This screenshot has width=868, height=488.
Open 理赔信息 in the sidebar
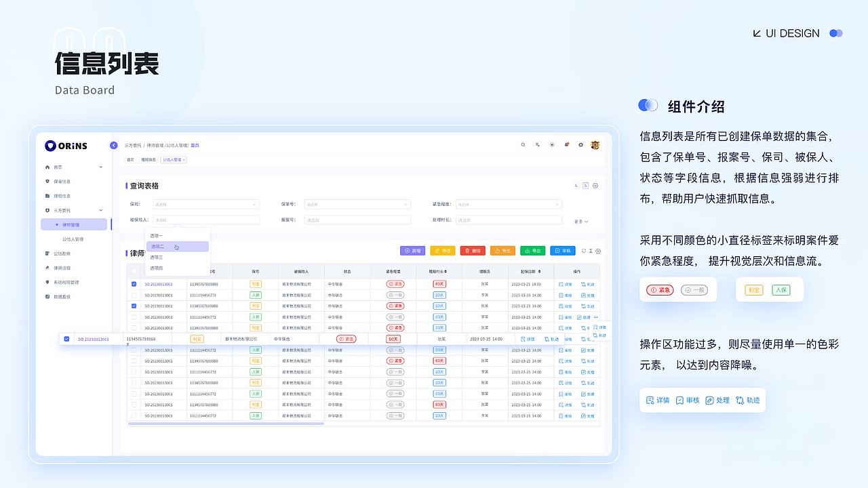62,196
